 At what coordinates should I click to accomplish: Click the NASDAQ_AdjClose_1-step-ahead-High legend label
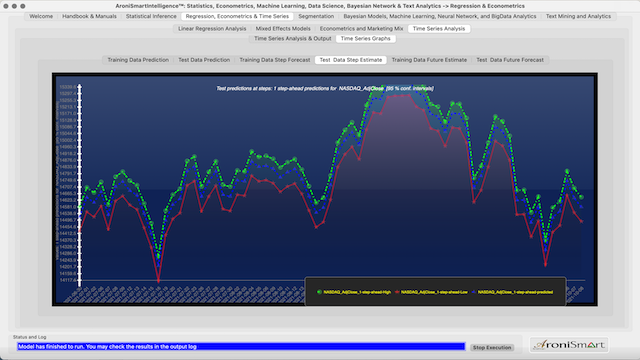357,292
